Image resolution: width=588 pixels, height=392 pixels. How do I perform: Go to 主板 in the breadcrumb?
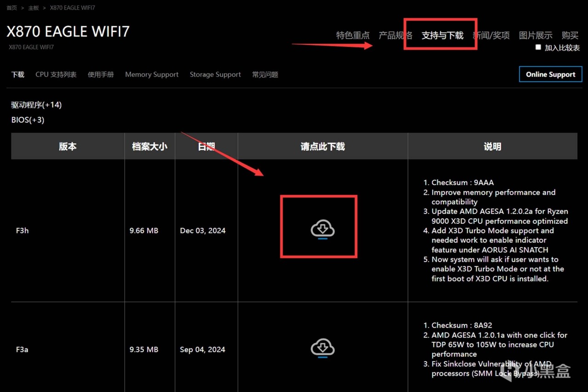pos(34,8)
